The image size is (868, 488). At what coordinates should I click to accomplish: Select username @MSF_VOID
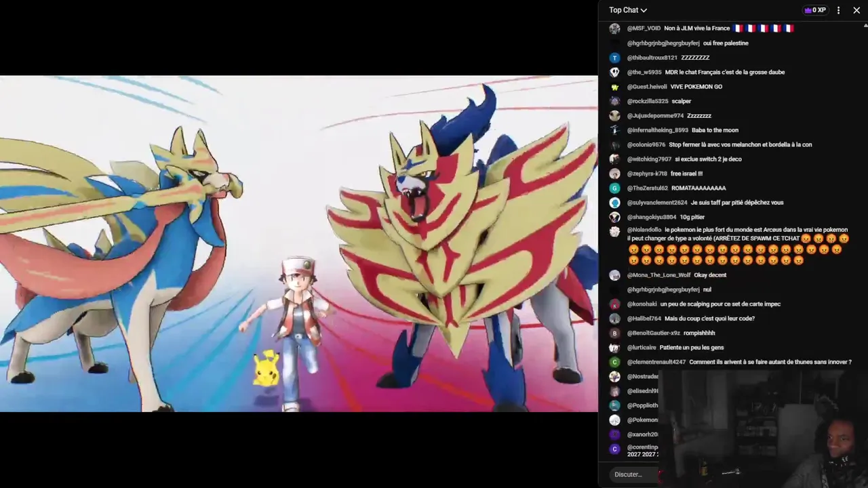pos(644,28)
